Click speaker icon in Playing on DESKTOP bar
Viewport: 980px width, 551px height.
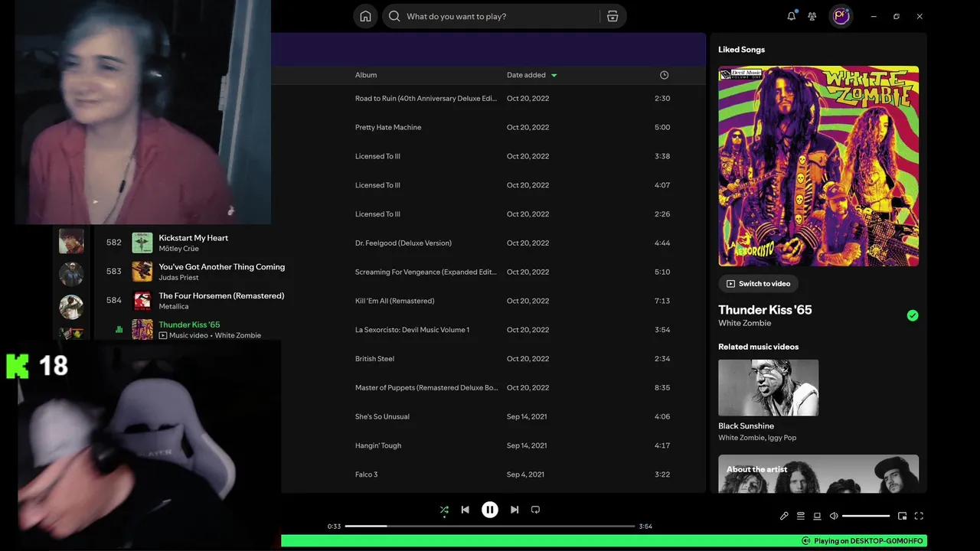point(805,541)
